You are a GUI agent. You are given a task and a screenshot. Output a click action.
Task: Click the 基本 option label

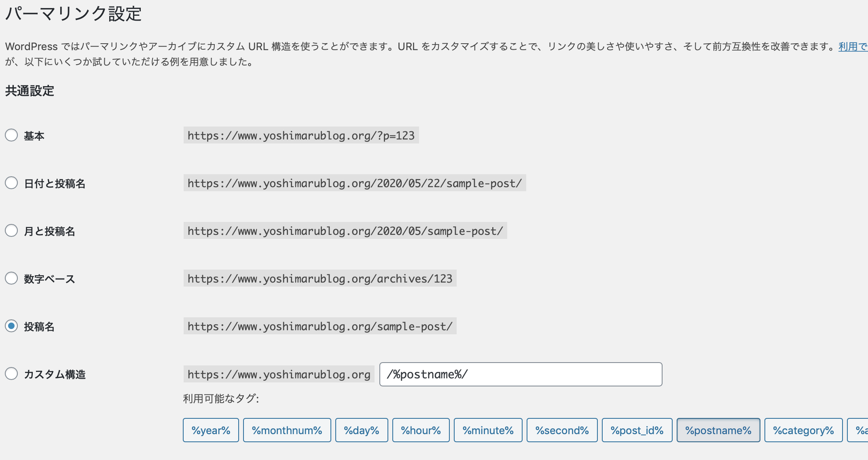[x=34, y=136]
